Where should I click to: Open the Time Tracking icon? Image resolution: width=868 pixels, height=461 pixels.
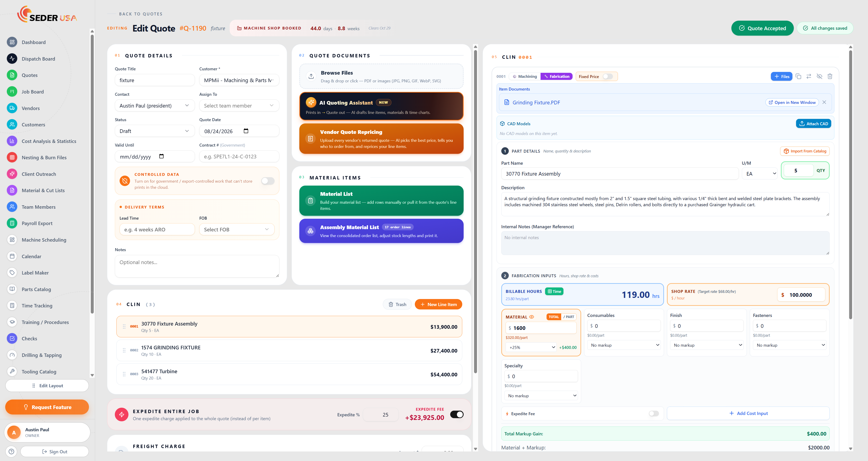click(x=12, y=306)
